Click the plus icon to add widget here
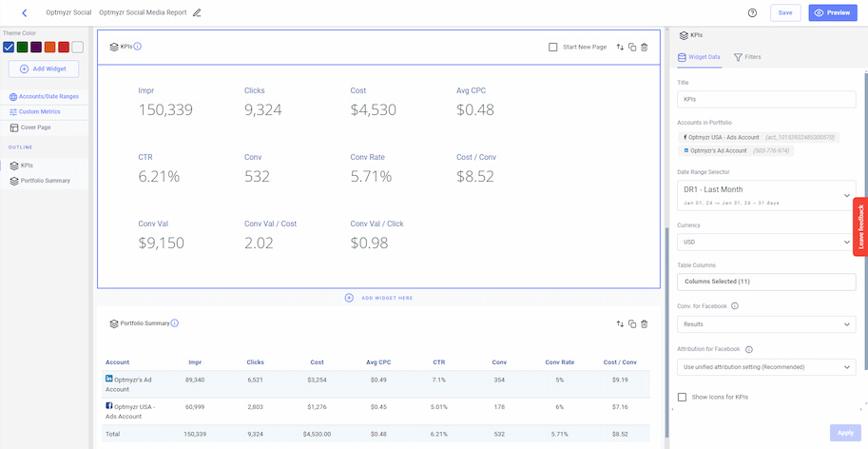 coord(349,298)
